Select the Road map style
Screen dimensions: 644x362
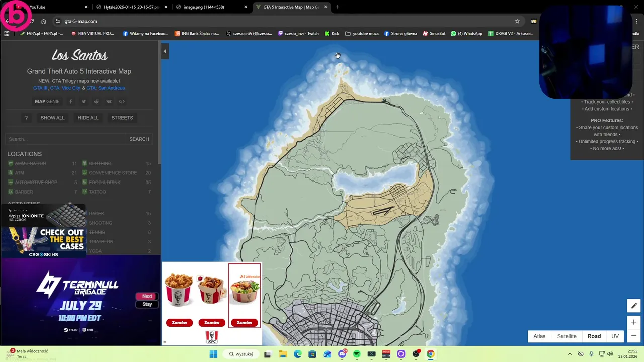(594, 336)
